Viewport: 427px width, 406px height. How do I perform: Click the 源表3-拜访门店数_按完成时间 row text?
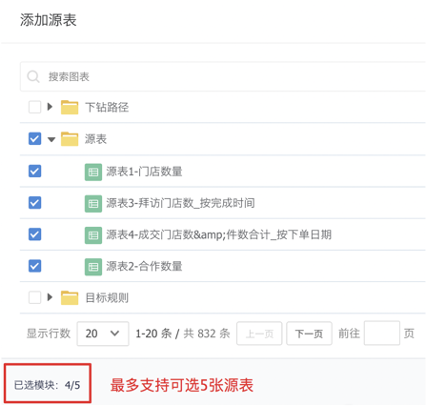tap(180, 203)
